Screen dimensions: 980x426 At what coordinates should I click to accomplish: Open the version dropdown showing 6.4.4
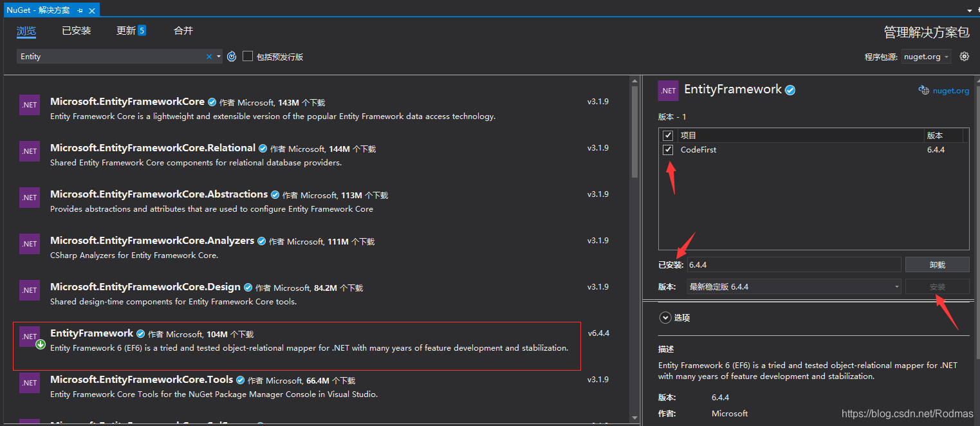tap(794, 287)
